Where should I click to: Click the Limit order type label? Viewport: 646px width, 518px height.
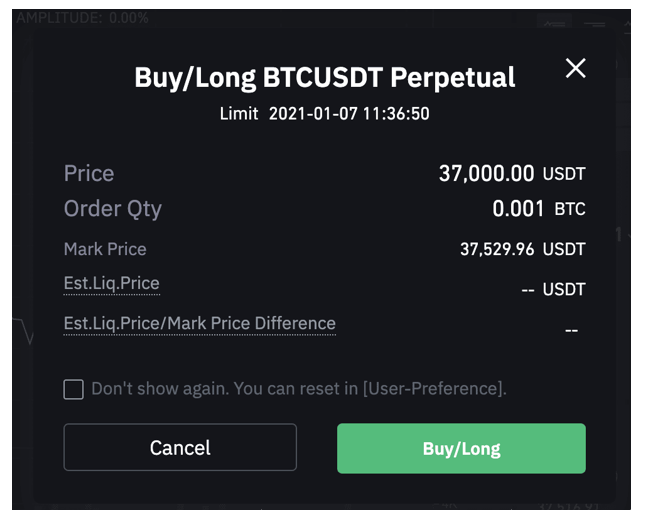[239, 114]
